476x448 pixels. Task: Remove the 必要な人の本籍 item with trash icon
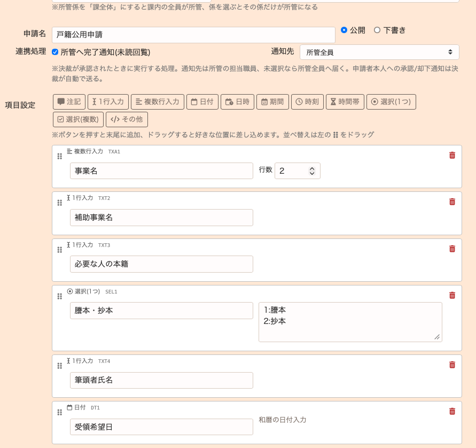click(x=452, y=249)
